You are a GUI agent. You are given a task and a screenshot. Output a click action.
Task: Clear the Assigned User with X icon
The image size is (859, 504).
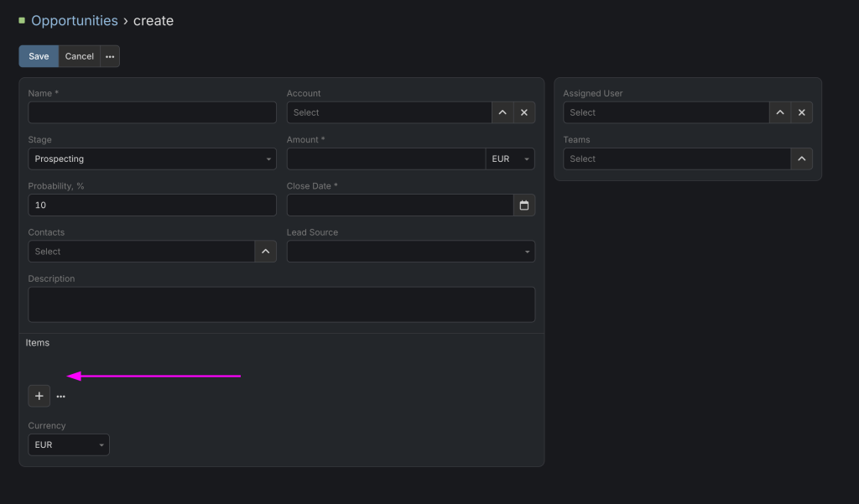tap(801, 112)
